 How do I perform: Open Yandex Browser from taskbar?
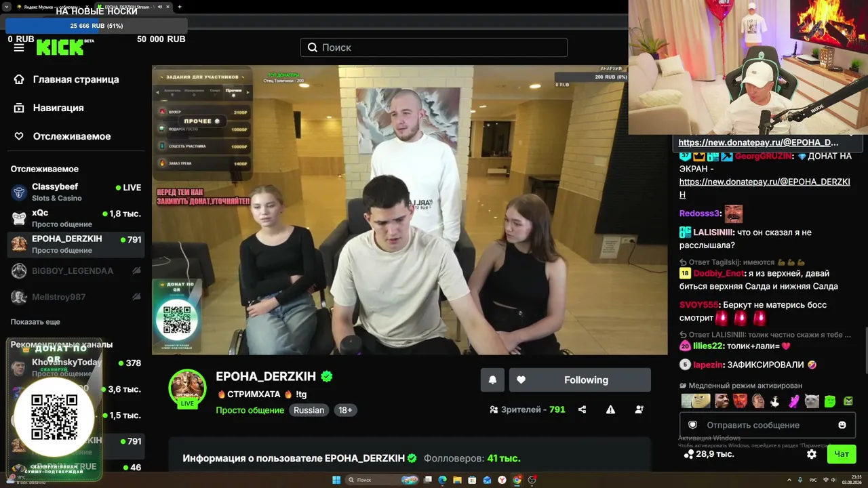[502, 480]
